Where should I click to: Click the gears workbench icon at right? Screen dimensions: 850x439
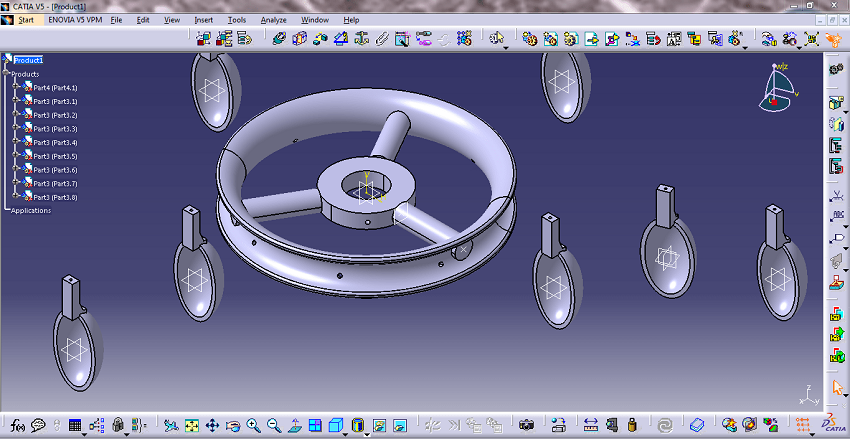pos(836,69)
